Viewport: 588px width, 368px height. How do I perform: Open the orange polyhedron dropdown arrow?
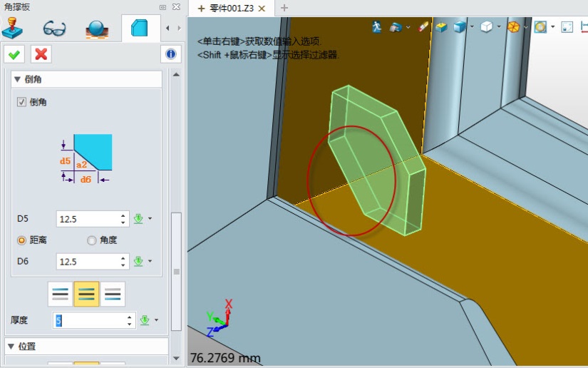tap(526, 26)
